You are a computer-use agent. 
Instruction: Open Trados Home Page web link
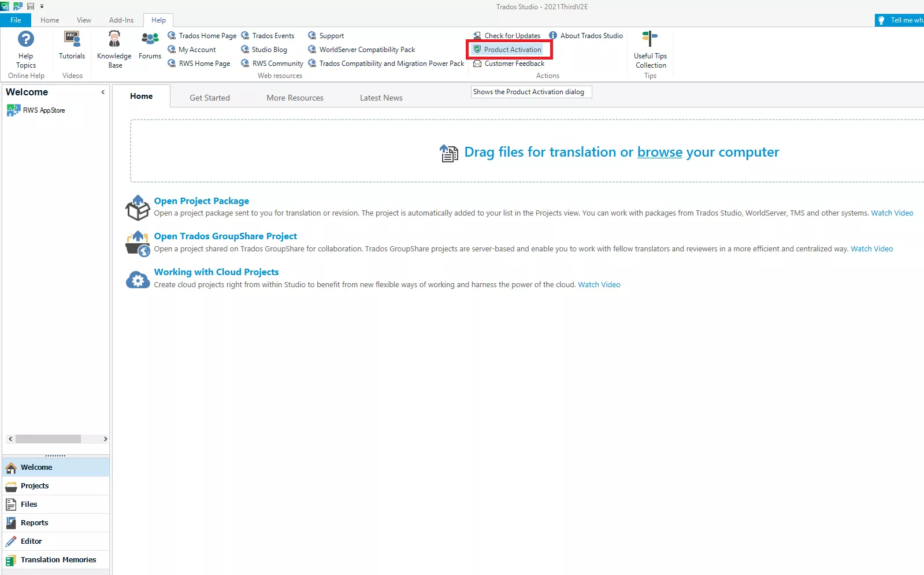point(202,36)
